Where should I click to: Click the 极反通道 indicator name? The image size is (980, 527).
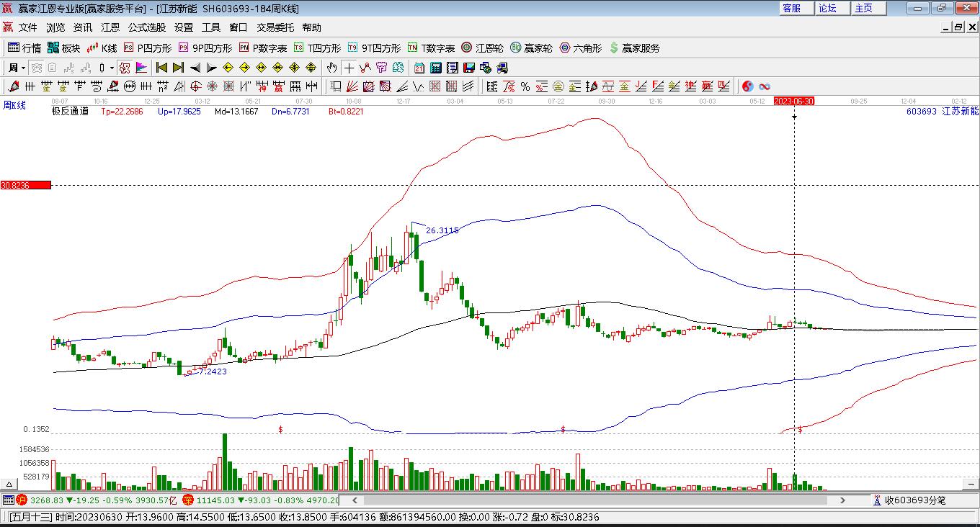click(71, 112)
